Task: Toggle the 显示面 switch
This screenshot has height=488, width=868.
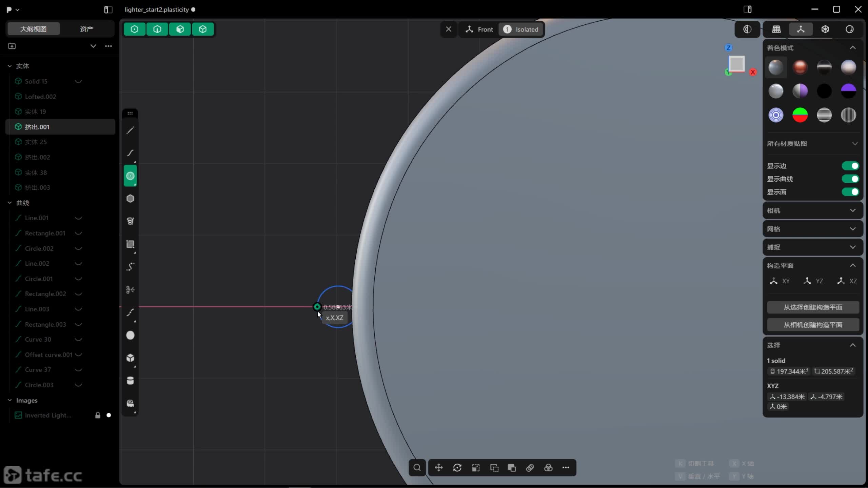Action: point(850,192)
